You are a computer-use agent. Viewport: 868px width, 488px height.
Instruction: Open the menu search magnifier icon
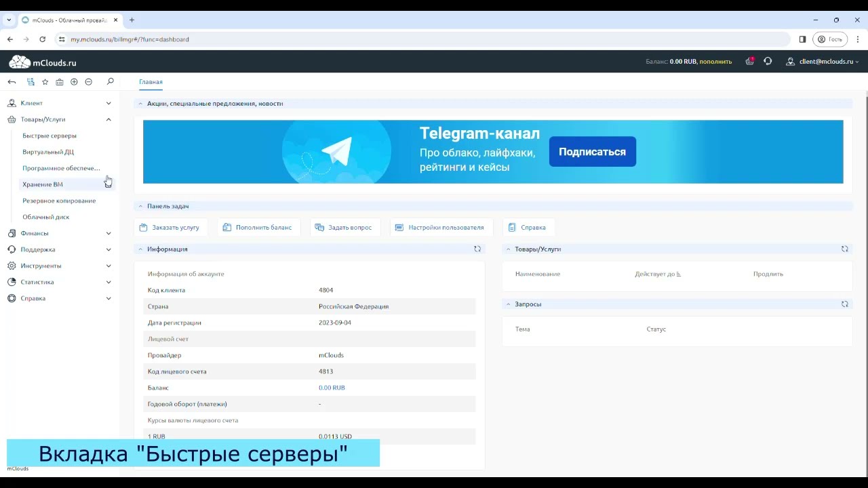(x=111, y=82)
